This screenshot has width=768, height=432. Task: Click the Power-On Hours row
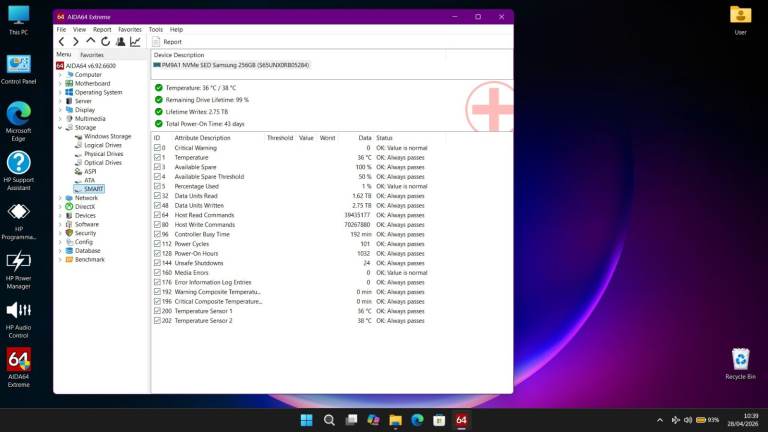[289, 254]
